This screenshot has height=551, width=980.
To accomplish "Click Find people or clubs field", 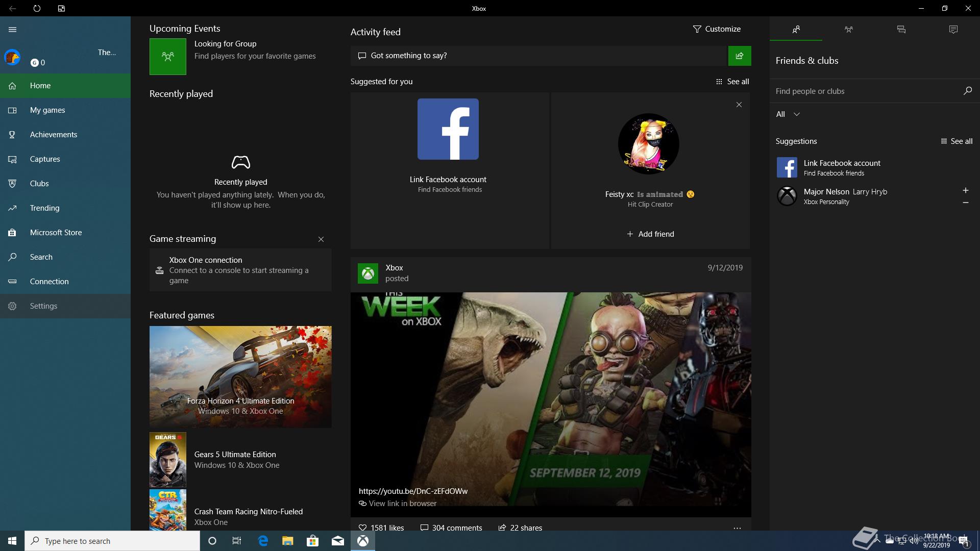I will tap(865, 91).
